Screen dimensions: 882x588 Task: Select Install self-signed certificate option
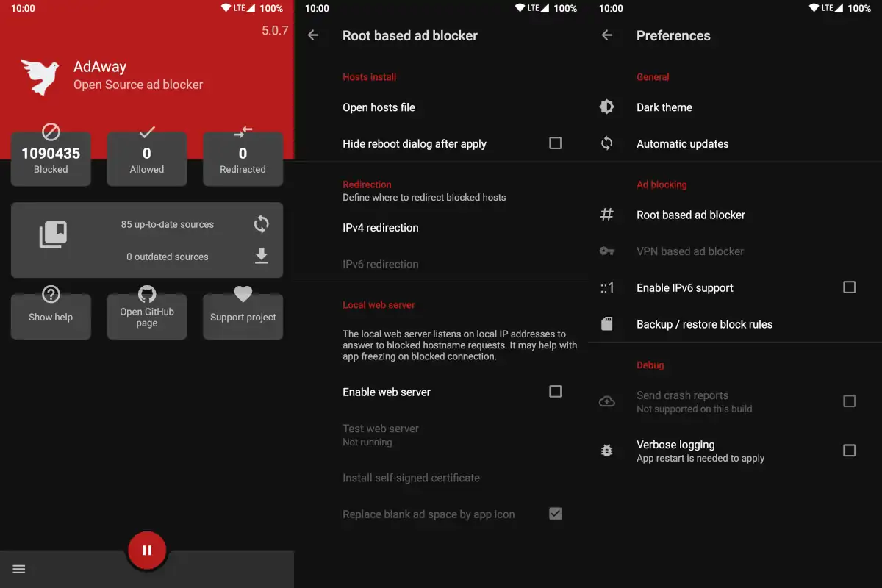pos(441,478)
